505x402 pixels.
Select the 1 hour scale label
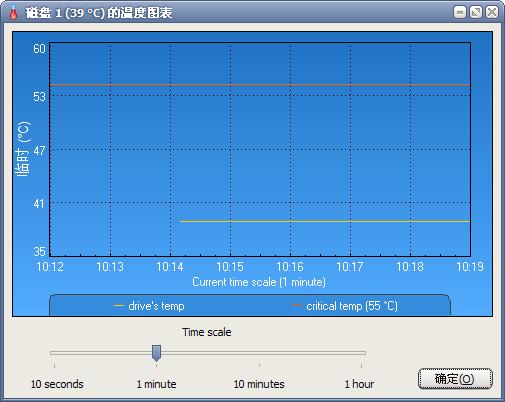[359, 384]
